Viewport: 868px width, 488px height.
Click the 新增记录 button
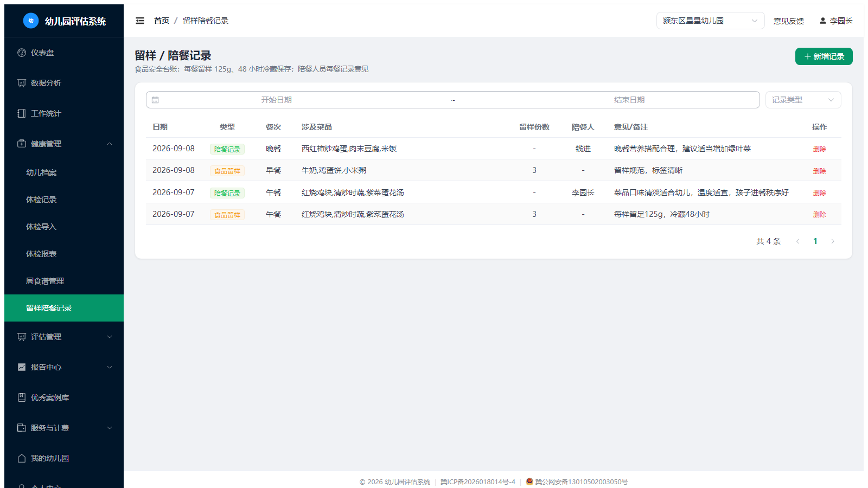(x=824, y=56)
